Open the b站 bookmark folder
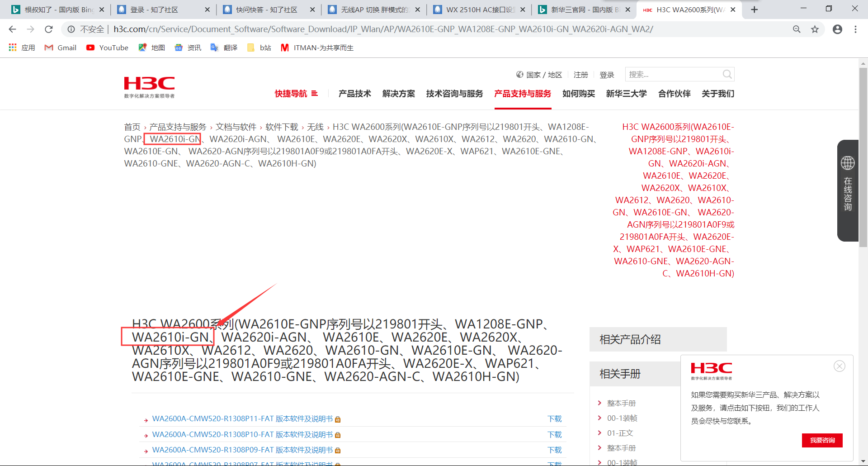Screen dimensions: 868x466 259,48
